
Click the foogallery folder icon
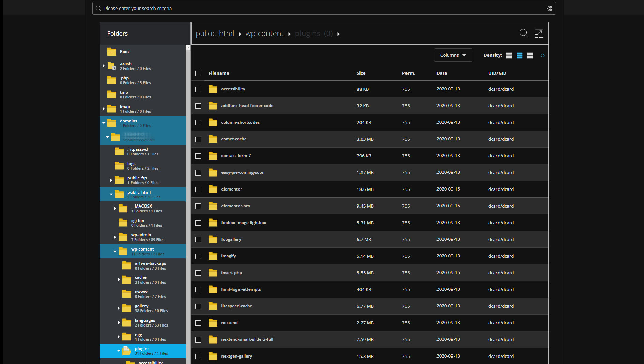click(213, 239)
